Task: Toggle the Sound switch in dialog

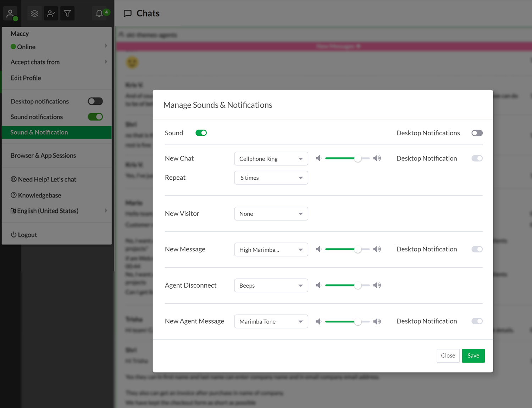Action: pyautogui.click(x=201, y=133)
